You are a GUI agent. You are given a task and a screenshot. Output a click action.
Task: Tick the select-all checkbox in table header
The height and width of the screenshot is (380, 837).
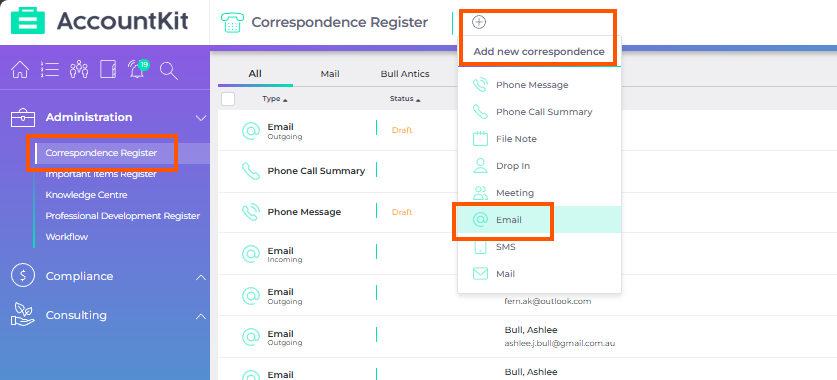228,99
